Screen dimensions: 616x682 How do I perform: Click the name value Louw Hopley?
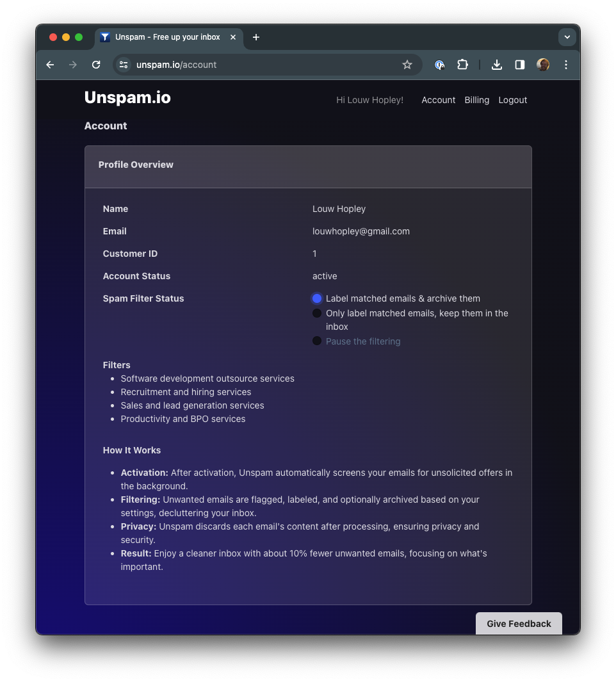[339, 209]
